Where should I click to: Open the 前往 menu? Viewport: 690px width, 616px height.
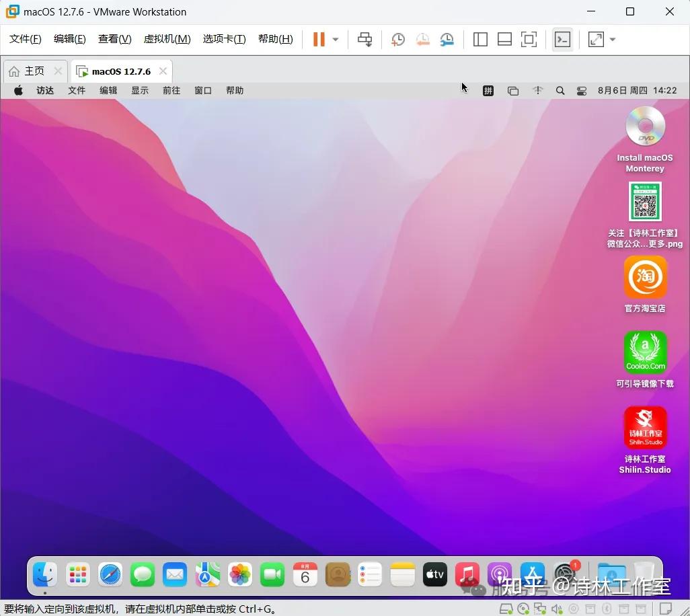(171, 91)
